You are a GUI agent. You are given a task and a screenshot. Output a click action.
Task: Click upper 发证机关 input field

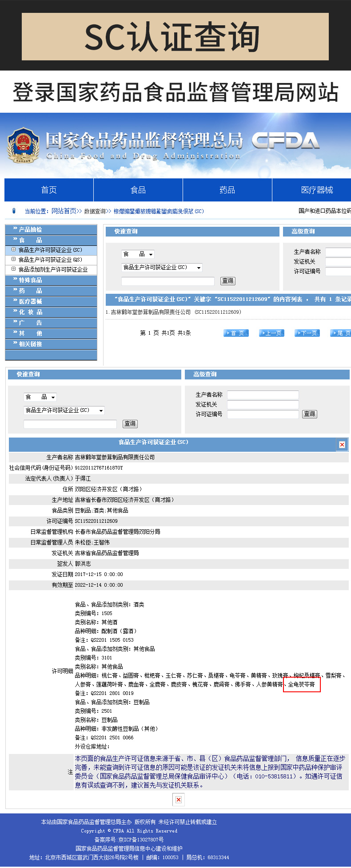click(338, 261)
